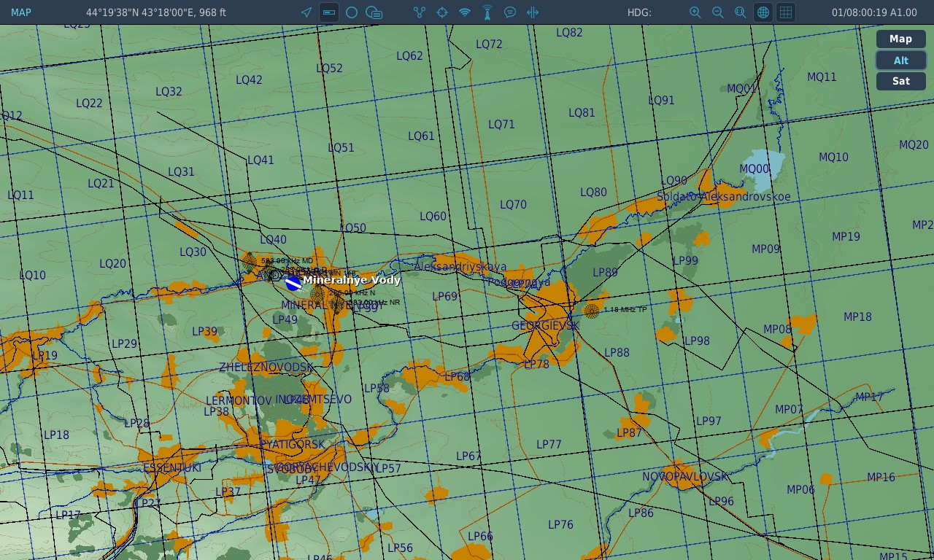The height and width of the screenshot is (560, 934).
Task: Click grid square label MP18
Action: coord(857,317)
